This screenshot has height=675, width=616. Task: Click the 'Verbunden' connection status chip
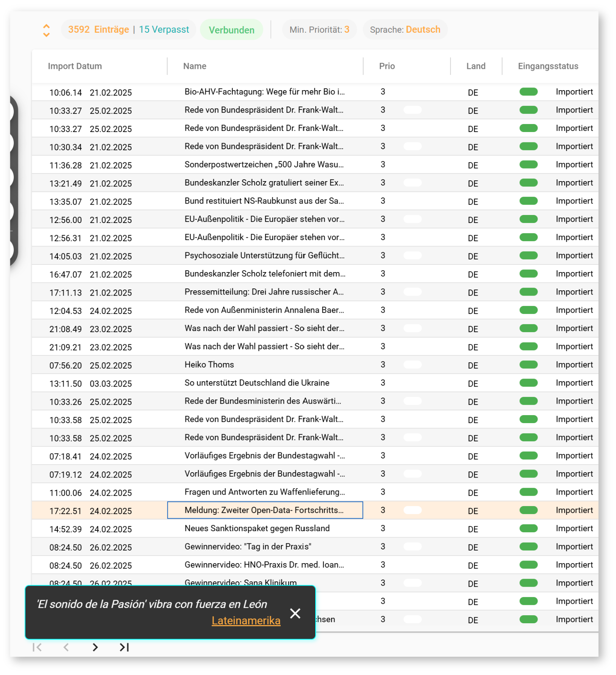(232, 30)
